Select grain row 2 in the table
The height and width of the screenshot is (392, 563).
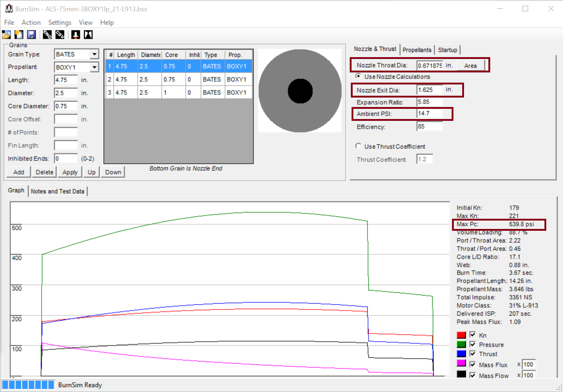[x=179, y=79]
